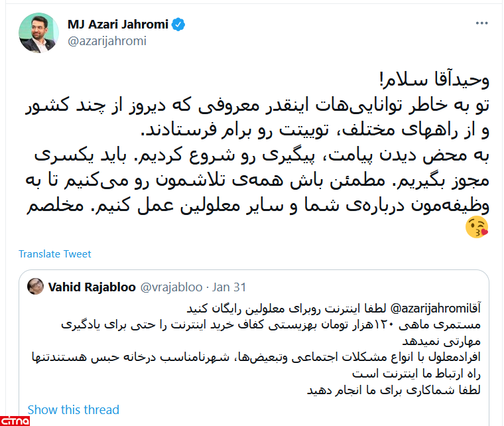This screenshot has width=504, height=426.
Task: Open the Vahid Rajabloo name in quoted tweet
Action: coord(92,287)
